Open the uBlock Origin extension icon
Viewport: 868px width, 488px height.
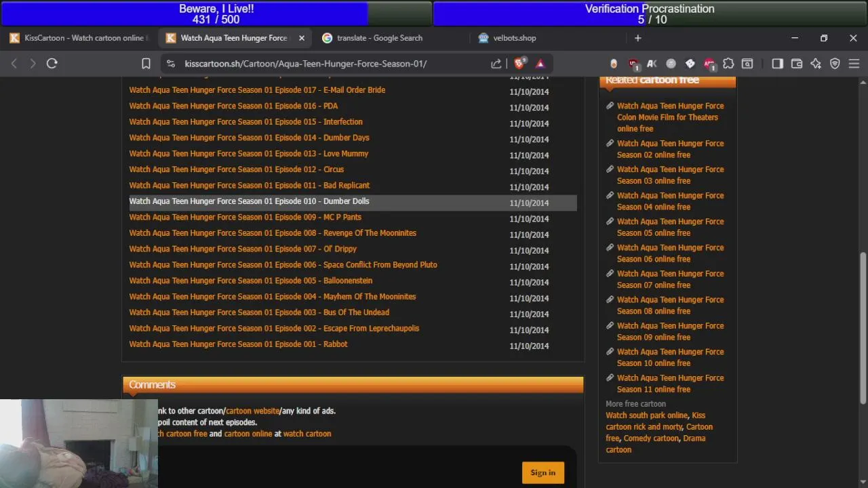(633, 64)
